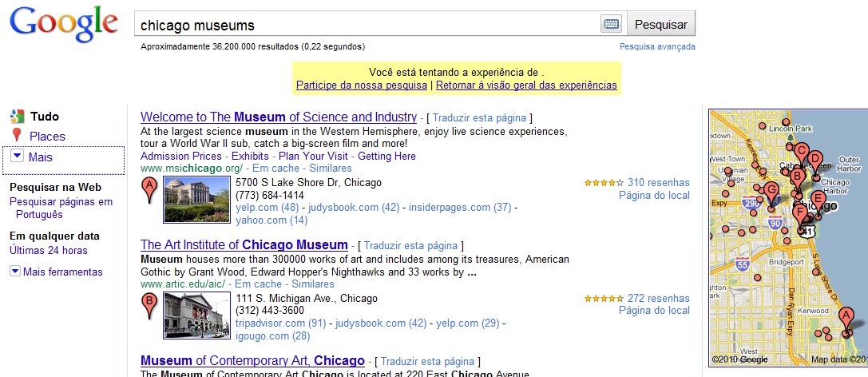Open yahoo.com (14) reviews link
Viewport: 868px width, 377px height.
pos(271,220)
